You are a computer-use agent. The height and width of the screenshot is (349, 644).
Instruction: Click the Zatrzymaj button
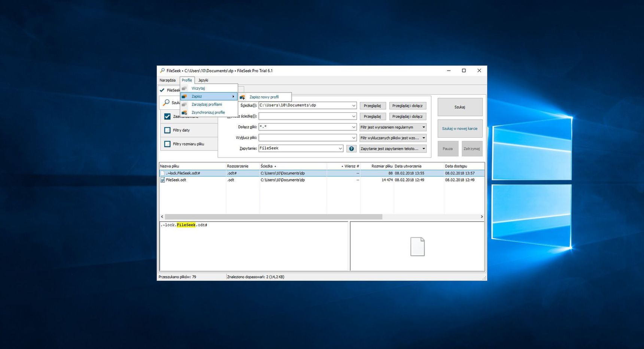(472, 149)
